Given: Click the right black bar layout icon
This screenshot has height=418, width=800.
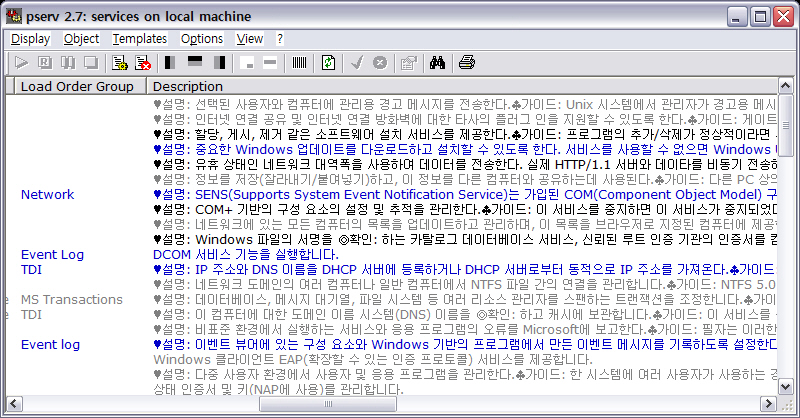Looking at the screenshot, I should 219,63.
